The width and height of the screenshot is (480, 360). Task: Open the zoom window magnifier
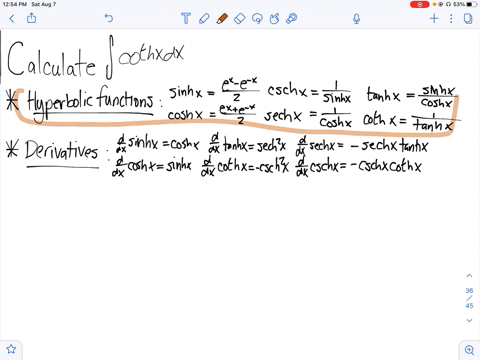pyautogui.click(x=469, y=350)
